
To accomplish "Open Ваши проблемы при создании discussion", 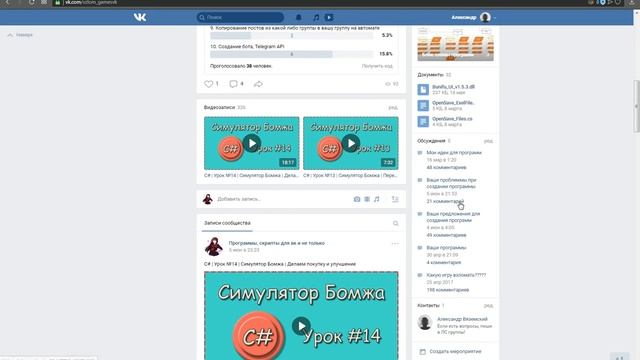I will click(451, 183).
